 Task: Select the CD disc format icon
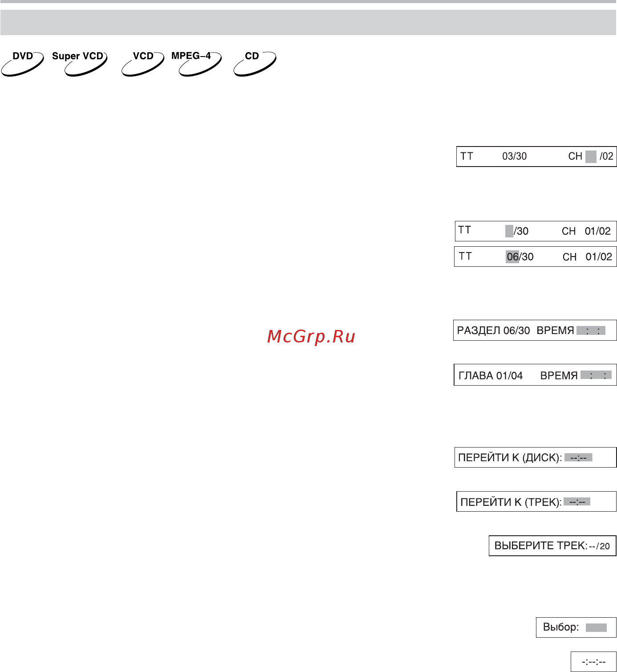click(x=255, y=64)
